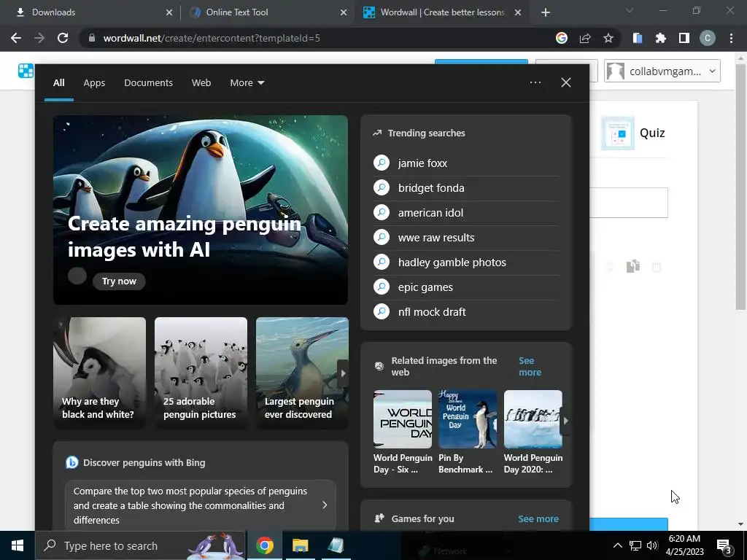Viewport: 747px width, 560px height.
Task: Click Quiz template icon
Action: tap(617, 133)
